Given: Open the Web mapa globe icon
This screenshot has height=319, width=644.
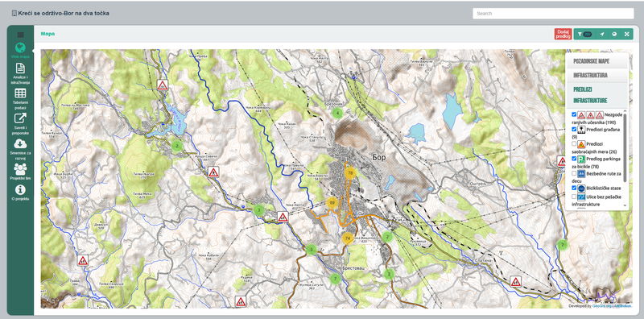Looking at the screenshot, I should pos(20,48).
